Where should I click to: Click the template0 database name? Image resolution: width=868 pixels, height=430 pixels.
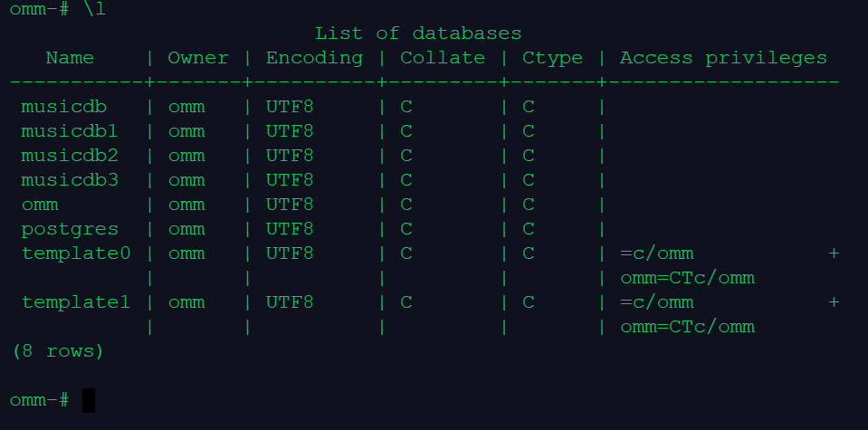pyautogui.click(x=76, y=253)
